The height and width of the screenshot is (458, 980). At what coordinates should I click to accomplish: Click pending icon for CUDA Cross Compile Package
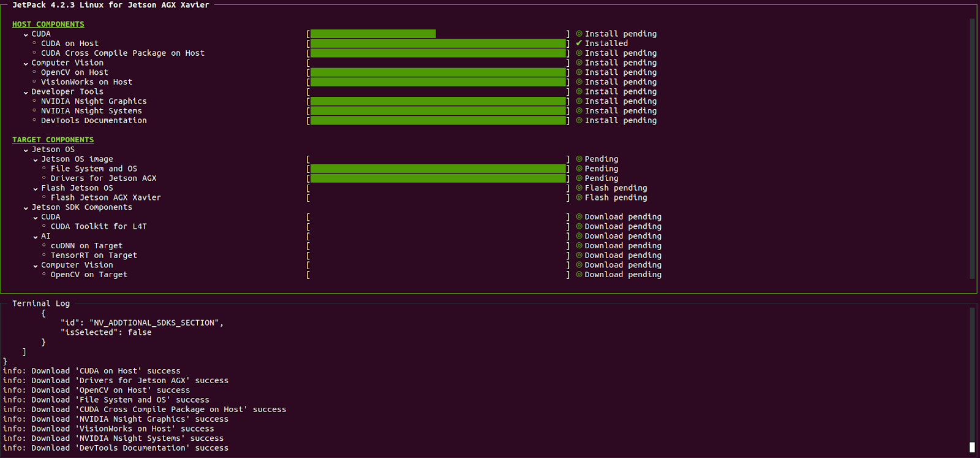pyautogui.click(x=579, y=53)
